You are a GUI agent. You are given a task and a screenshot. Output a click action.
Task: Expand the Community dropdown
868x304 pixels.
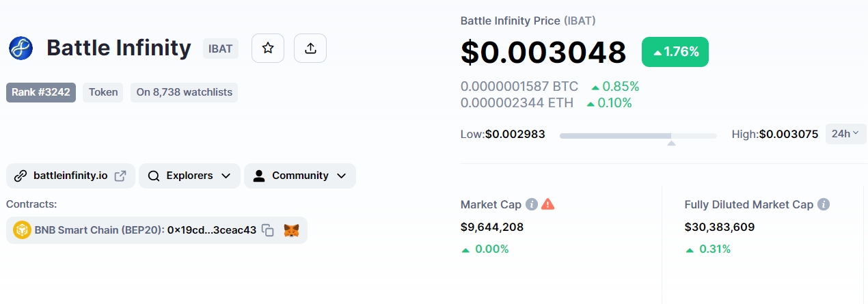coord(300,176)
